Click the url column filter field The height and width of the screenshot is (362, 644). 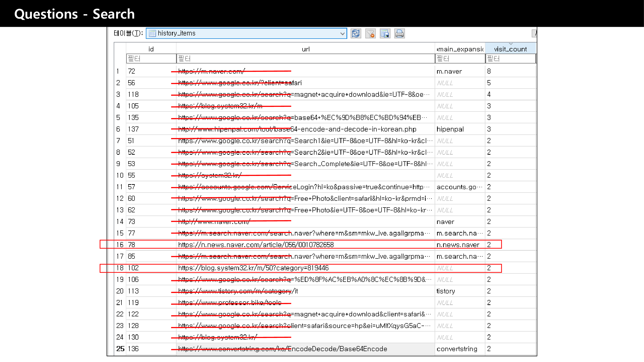305,59
